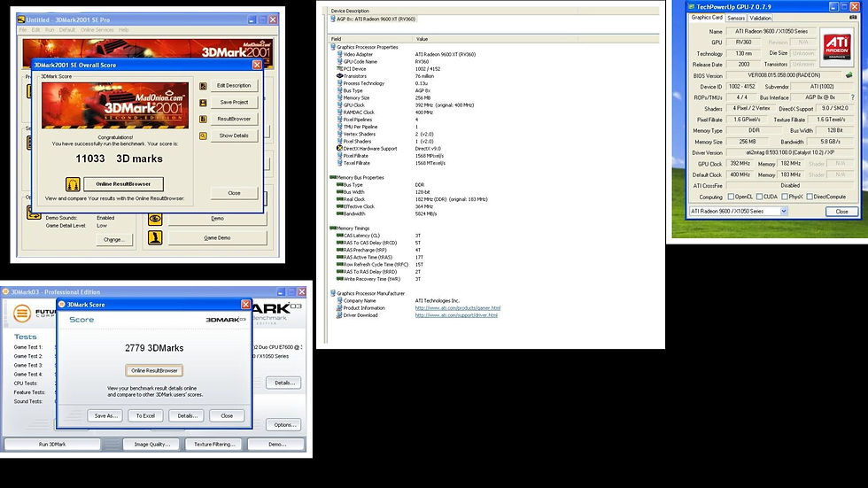Viewport: 868px width, 488px height.
Task: Open the GPU selector dropdown in GPU-Z
Action: coord(783,212)
